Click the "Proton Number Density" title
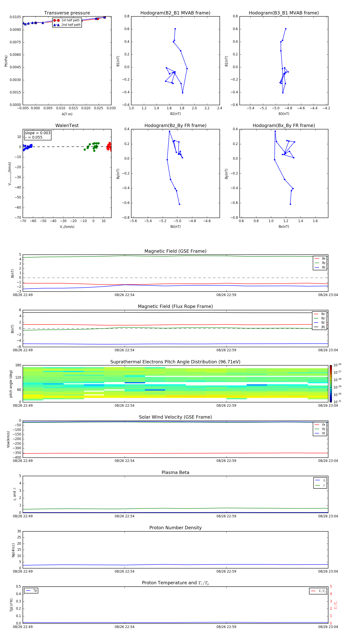Image resolution: width=351 pixels, height=644 pixels. pyautogui.click(x=175, y=528)
